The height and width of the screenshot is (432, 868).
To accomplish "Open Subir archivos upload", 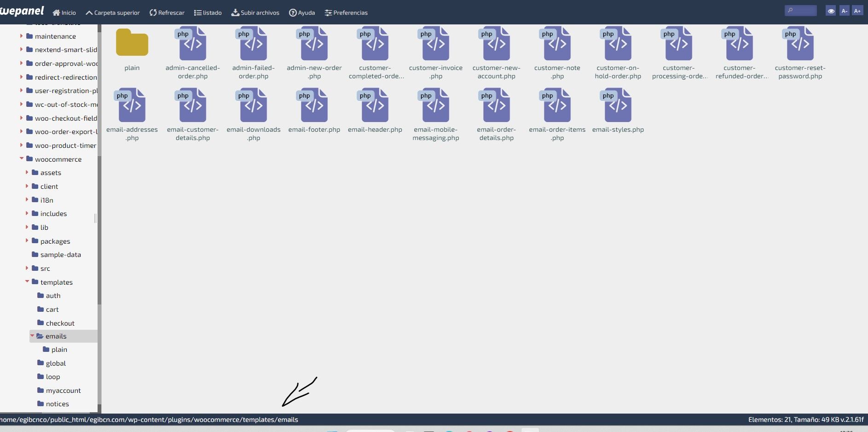I will point(255,12).
